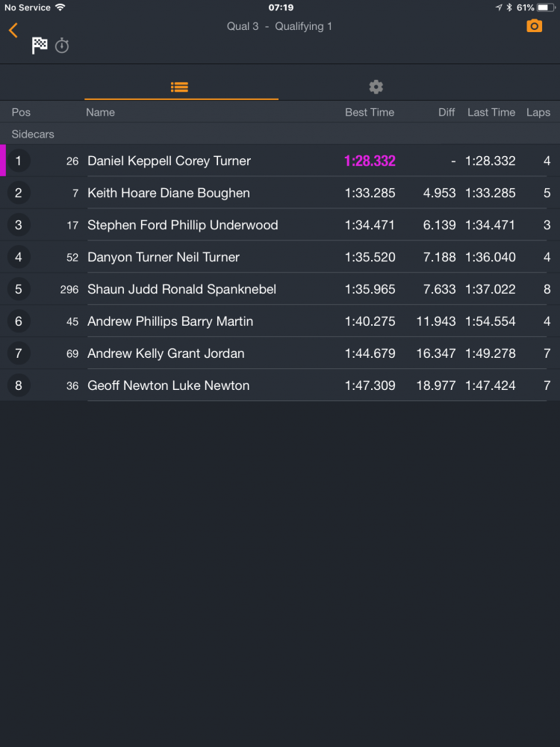This screenshot has height=747, width=560.
Task: Select the Sidecars class group header
Action: click(x=33, y=134)
